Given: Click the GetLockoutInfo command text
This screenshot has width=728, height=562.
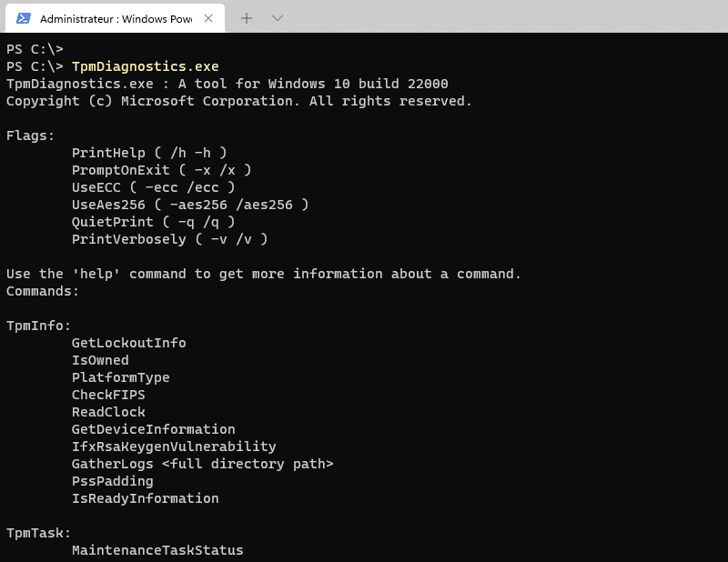Looking at the screenshot, I should tap(128, 343).
